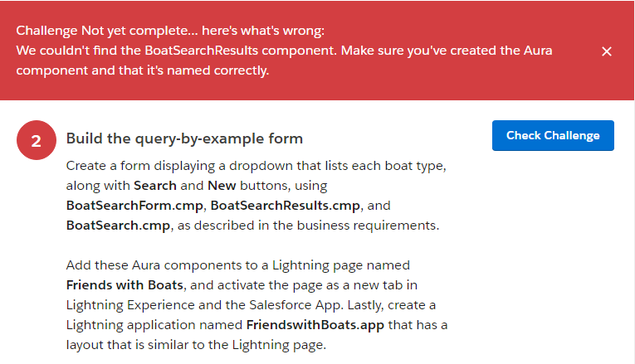The image size is (635, 364).
Task: Click the Check Challenge button
Action: pos(553,135)
